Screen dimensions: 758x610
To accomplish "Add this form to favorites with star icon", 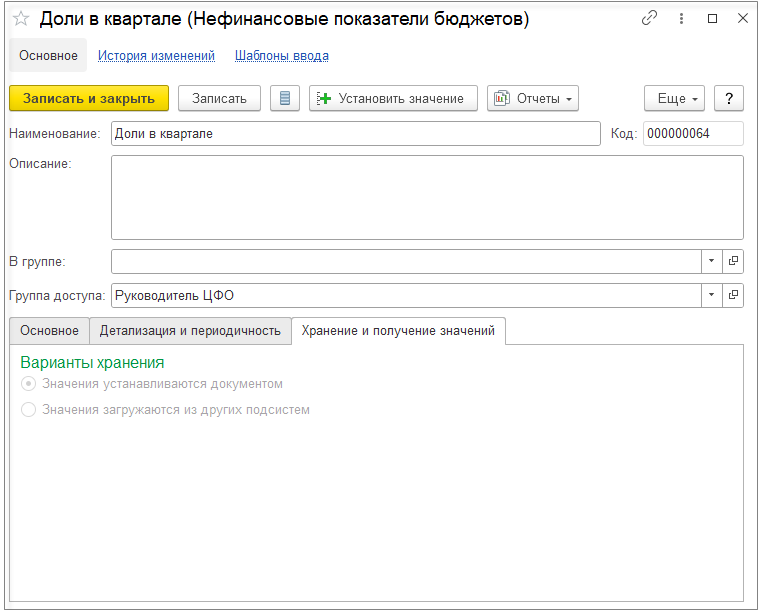I will (x=20, y=19).
